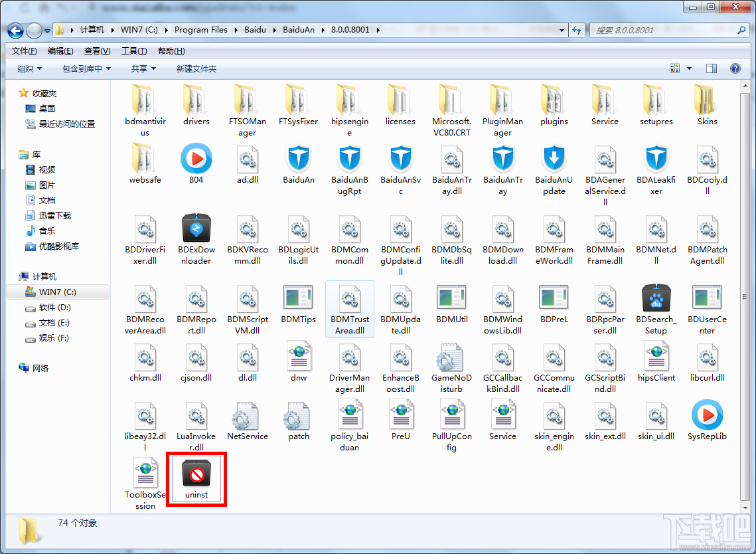The height and width of the screenshot is (554, 756).
Task: Open the 文件(F) menu
Action: point(24,51)
